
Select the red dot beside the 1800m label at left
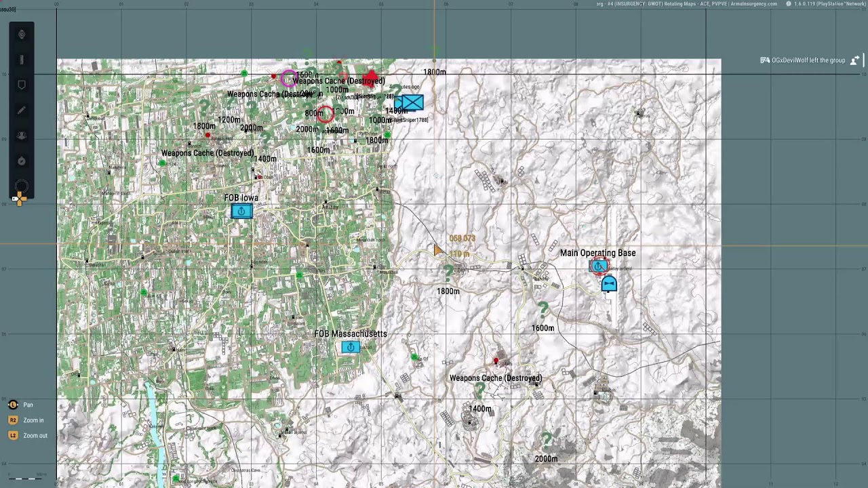(208, 135)
